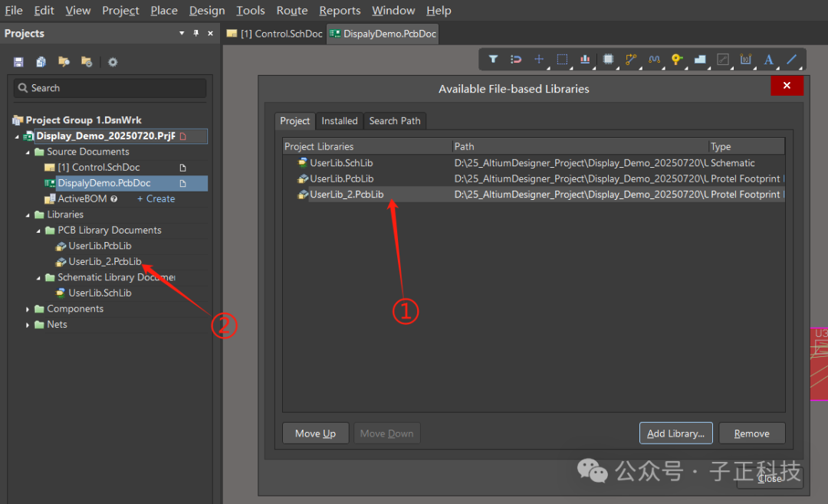
Task: Select UserLib.PcbLib row in Project Libraries list
Action: [534, 179]
